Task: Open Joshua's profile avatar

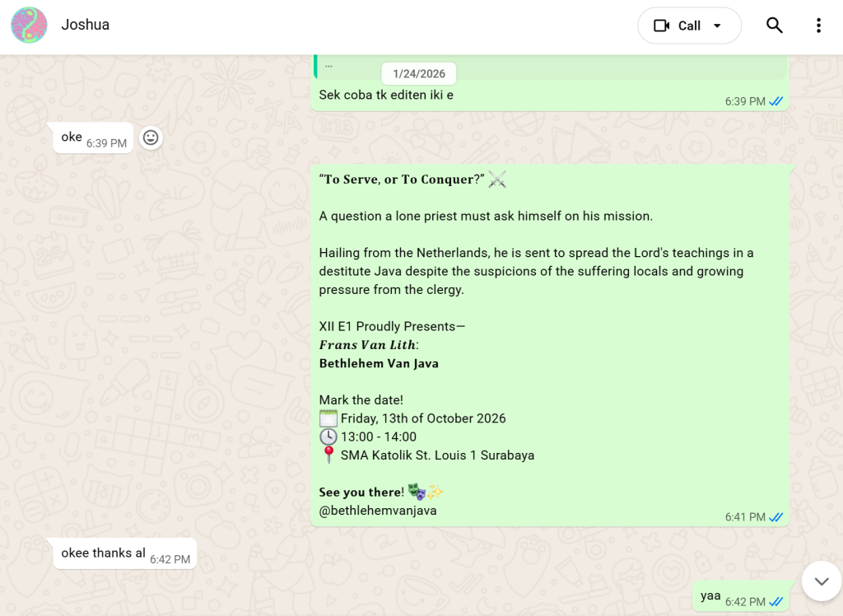Action: point(29,25)
